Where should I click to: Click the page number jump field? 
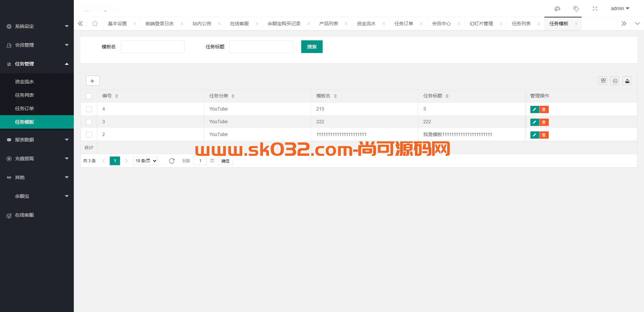200,161
